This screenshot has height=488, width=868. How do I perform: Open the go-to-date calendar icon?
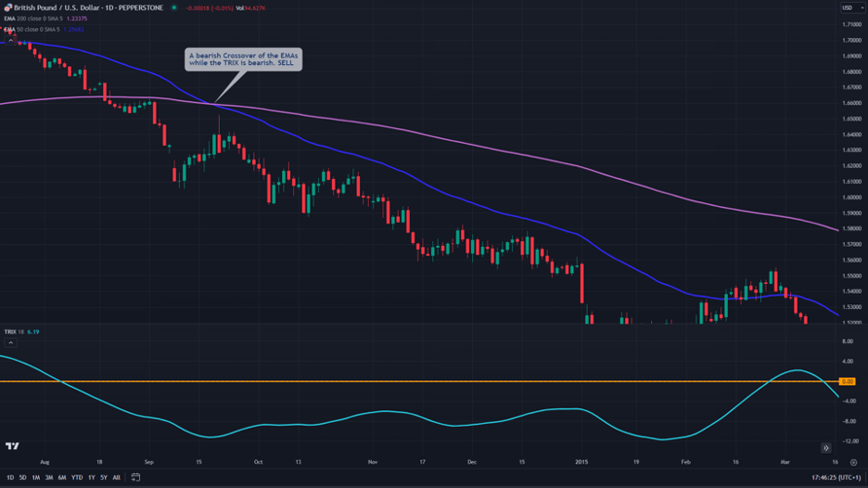135,477
